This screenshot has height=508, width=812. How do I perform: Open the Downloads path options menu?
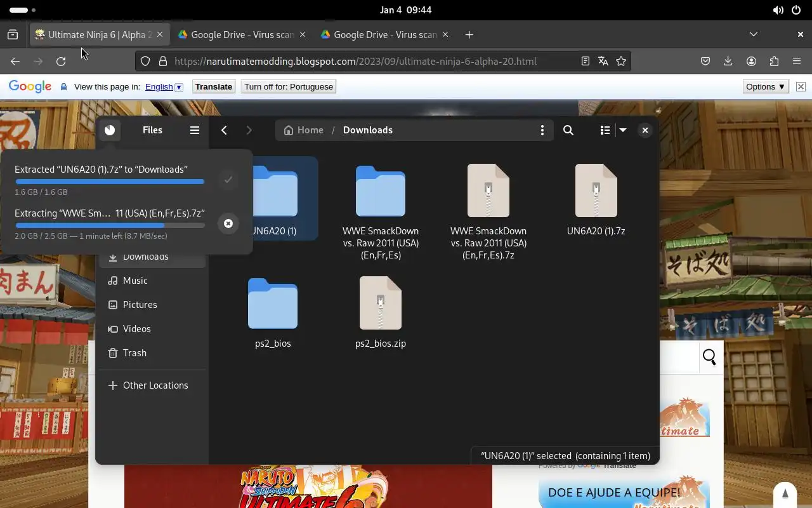(542, 130)
